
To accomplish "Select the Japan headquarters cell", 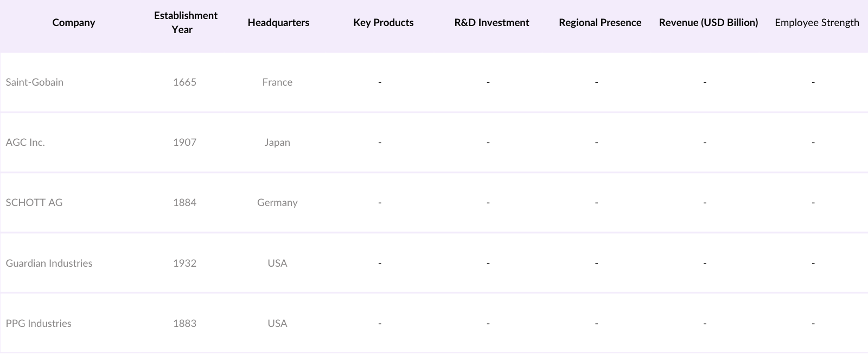I will coord(277,143).
